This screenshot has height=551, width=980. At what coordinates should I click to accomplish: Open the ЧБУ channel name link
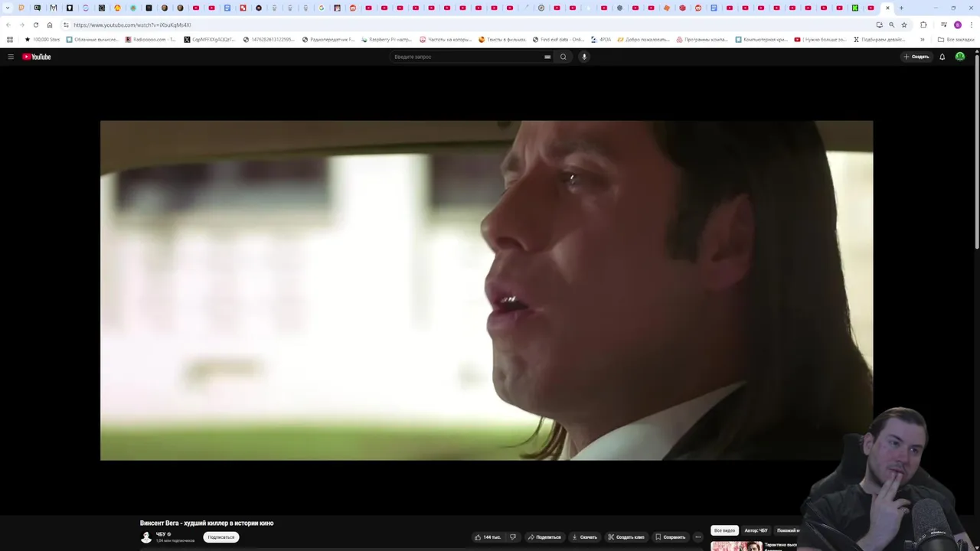coord(161,534)
